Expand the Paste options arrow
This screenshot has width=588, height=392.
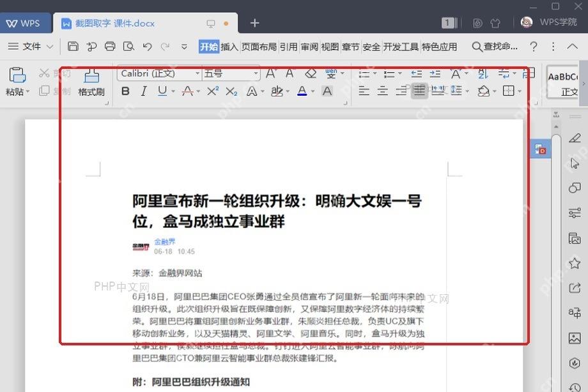27,91
